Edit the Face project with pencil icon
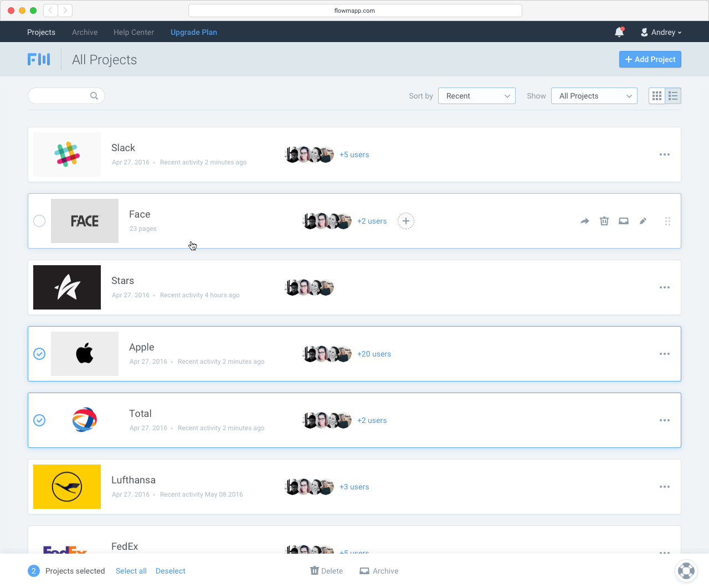This screenshot has width=709, height=588. click(643, 221)
